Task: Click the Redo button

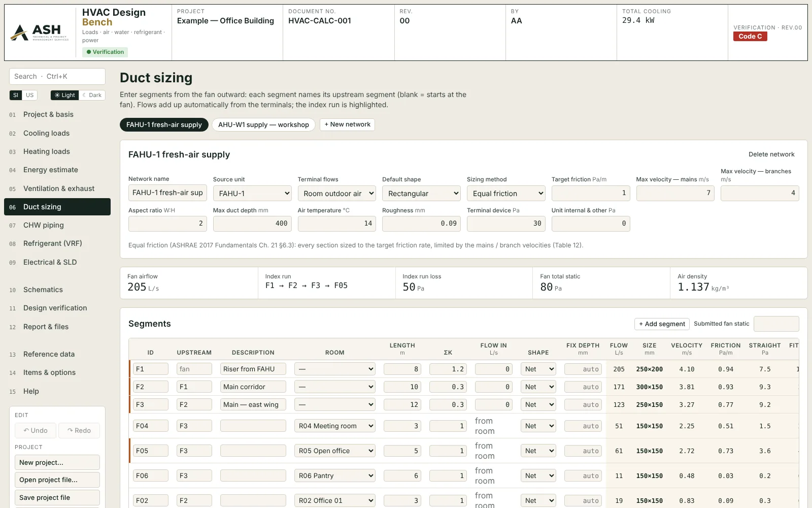Action: pos(79,430)
